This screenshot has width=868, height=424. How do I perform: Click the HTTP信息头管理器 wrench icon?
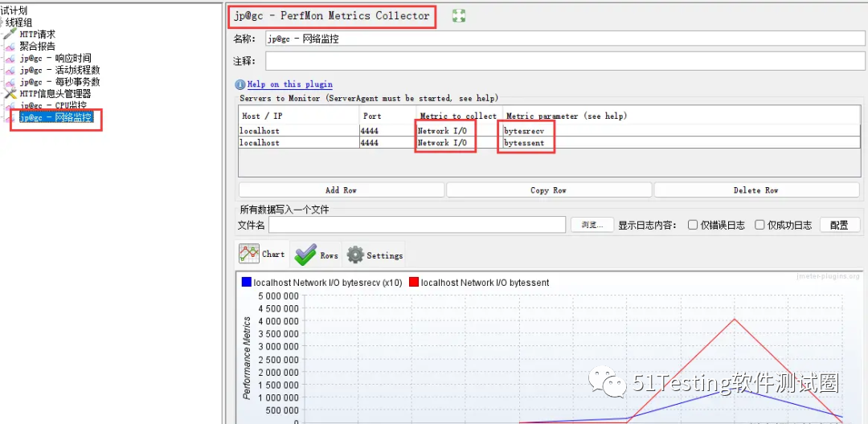point(10,93)
